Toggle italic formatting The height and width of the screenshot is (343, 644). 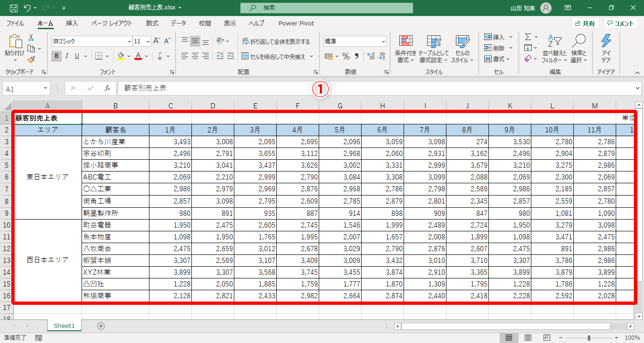(67, 56)
